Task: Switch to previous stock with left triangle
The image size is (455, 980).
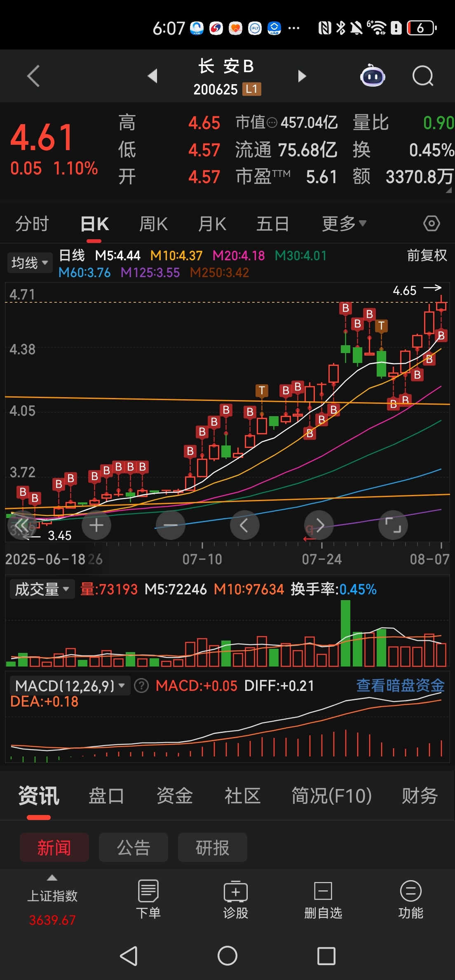Action: (x=152, y=76)
